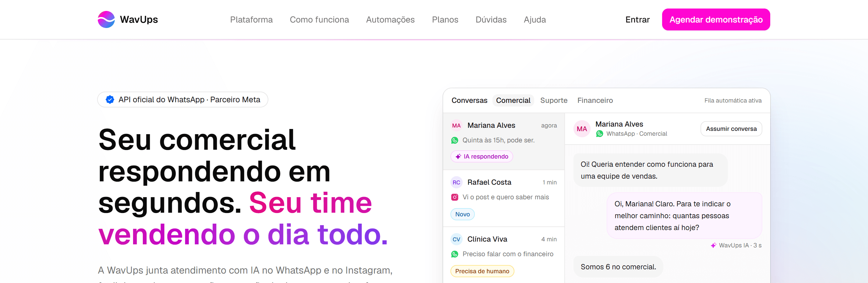Click Instagram icon beside 'Vi o post e quero saber mais'
Viewport: 868px width, 283px height.
(454, 197)
